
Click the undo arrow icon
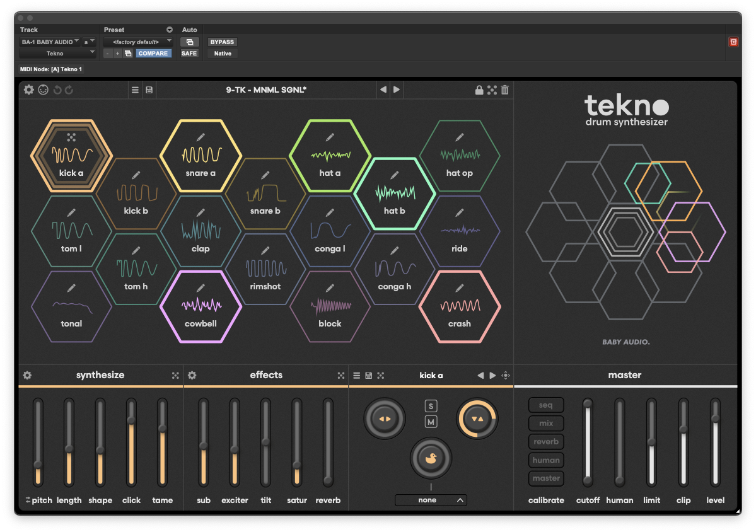pyautogui.click(x=57, y=90)
